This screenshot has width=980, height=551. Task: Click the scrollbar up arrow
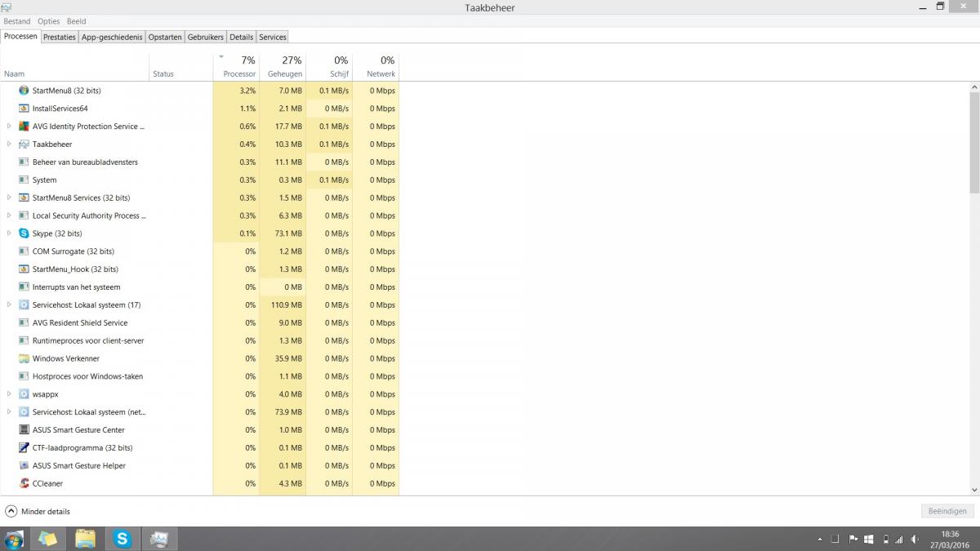click(x=974, y=87)
